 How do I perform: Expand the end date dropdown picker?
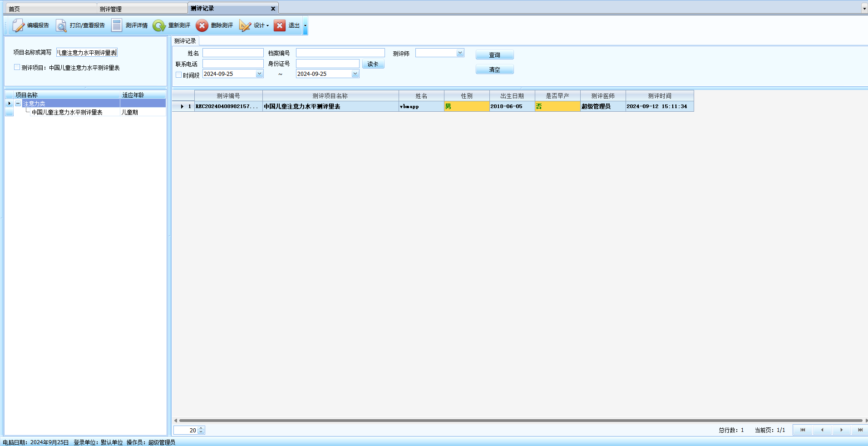click(x=355, y=74)
